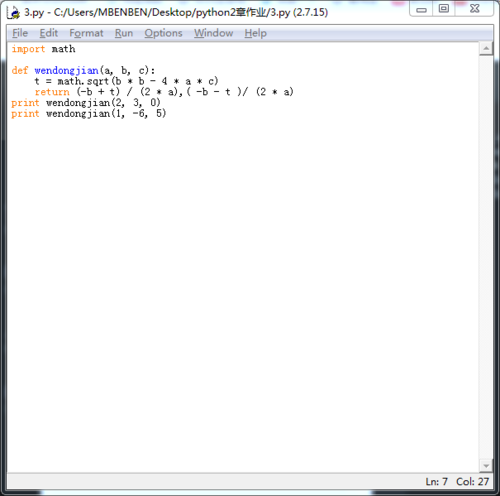Screen dimensions: 500x496
Task: Close the 3.py editor window
Action: tap(474, 9)
